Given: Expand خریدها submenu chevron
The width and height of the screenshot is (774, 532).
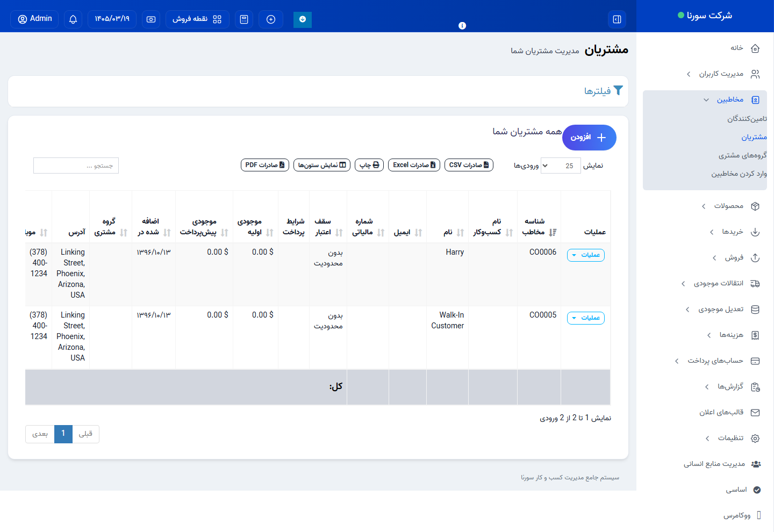Looking at the screenshot, I should [712, 232].
